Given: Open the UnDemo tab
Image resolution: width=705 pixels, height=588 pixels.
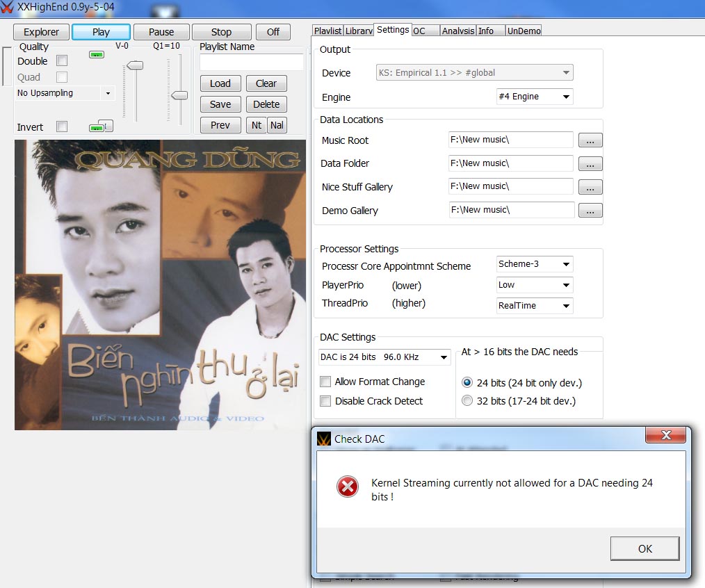Looking at the screenshot, I should point(524,31).
